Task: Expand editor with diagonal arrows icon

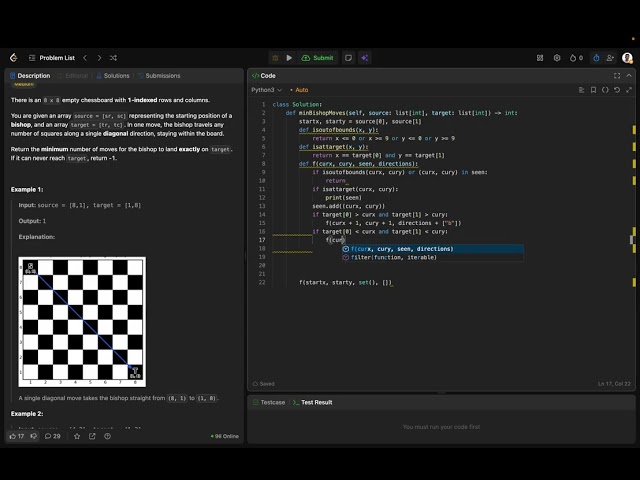Action: (629, 90)
